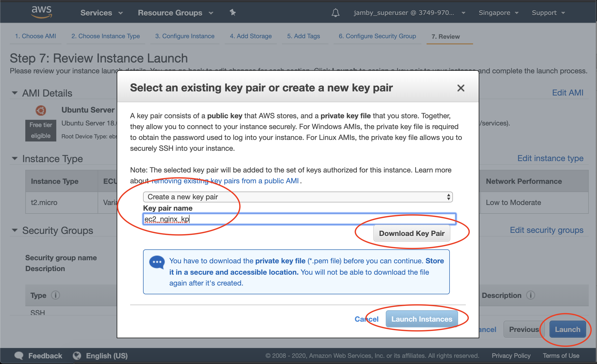Click the Download Key Pair button
This screenshot has width=597, height=364.
coord(411,233)
